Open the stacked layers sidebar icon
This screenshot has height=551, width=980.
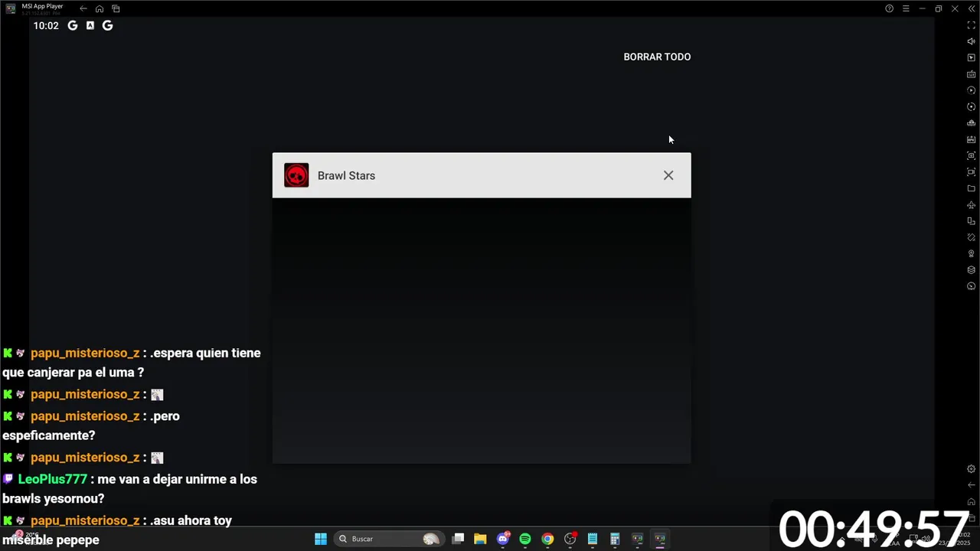pyautogui.click(x=972, y=270)
